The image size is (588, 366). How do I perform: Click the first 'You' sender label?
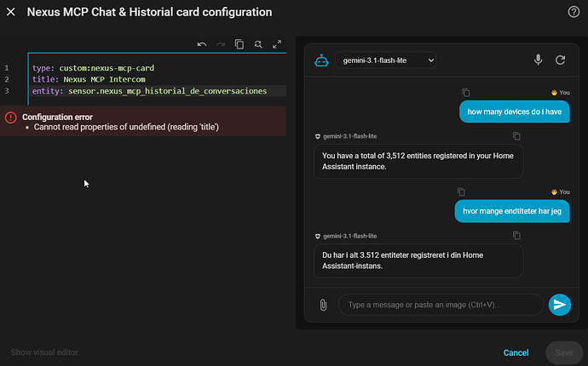[564, 93]
